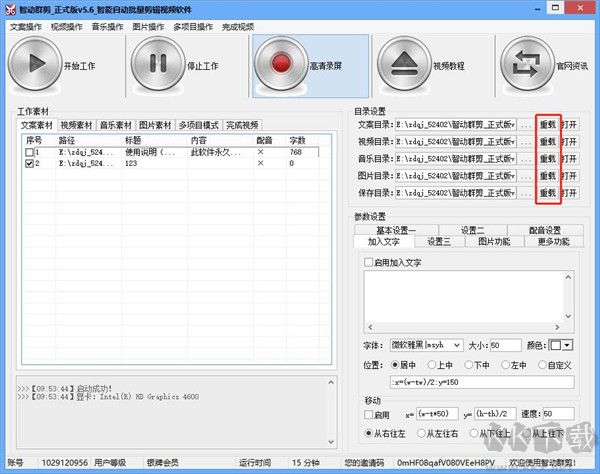Browse for 音乐目录 with the ... button
Viewport: 600px width, 474px height.
tap(526, 158)
